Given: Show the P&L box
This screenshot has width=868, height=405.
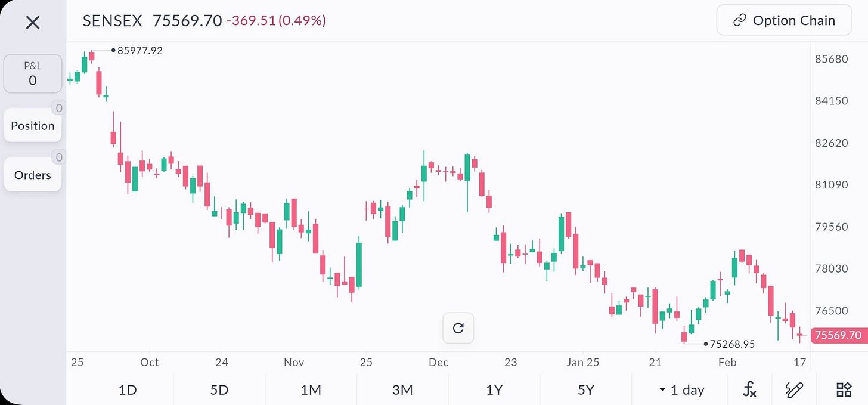Looking at the screenshot, I should (x=33, y=73).
